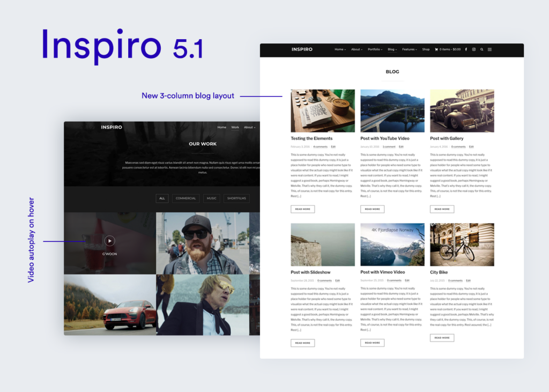Select the COMMERCIAL portfolio filter
The height and width of the screenshot is (392, 549).
pyautogui.click(x=186, y=198)
